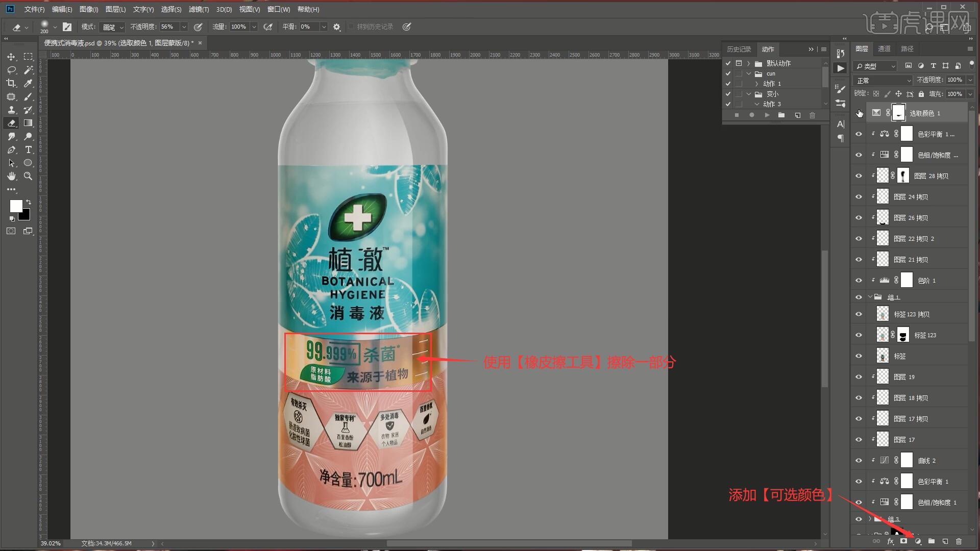Image resolution: width=980 pixels, height=551 pixels.
Task: Open eraser opacity 56% dropdown arrow
Action: point(184,27)
